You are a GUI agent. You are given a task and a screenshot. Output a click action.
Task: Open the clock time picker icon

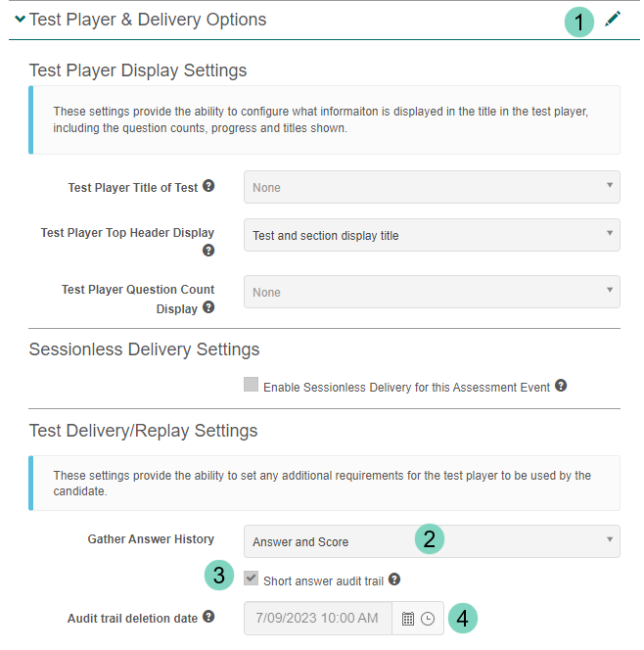(428, 619)
